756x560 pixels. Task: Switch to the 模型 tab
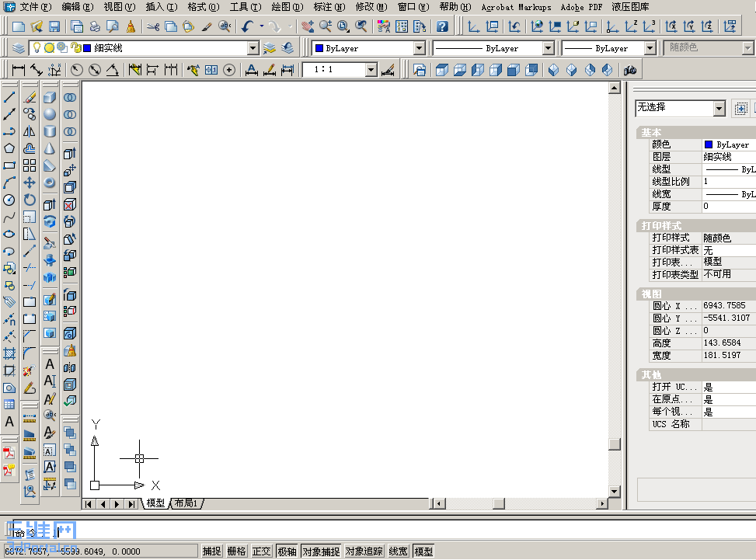tap(155, 503)
